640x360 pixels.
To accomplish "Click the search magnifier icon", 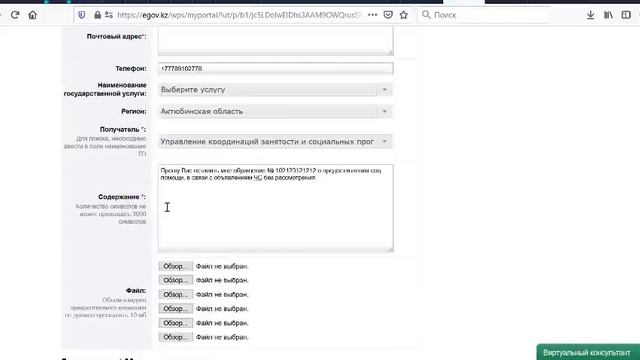I will [x=426, y=15].
